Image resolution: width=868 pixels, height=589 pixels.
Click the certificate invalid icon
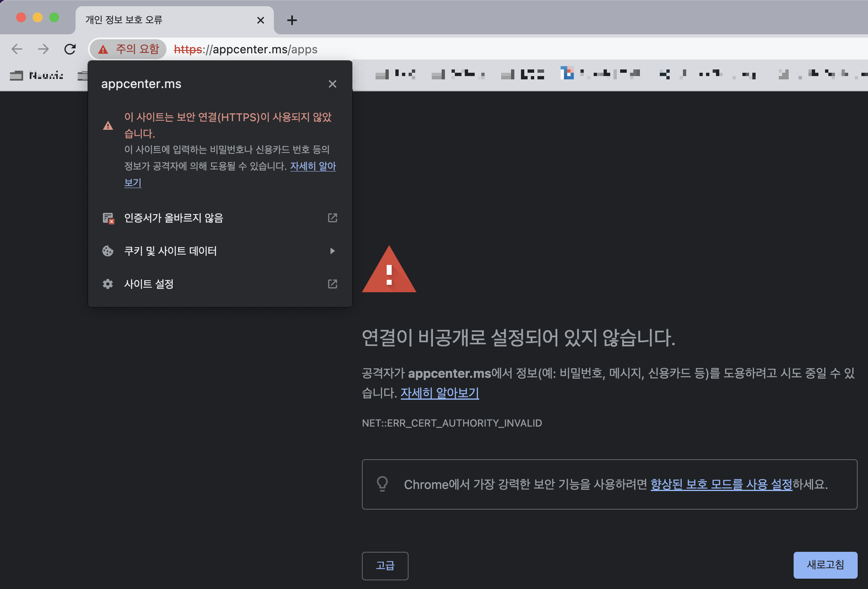click(x=108, y=218)
